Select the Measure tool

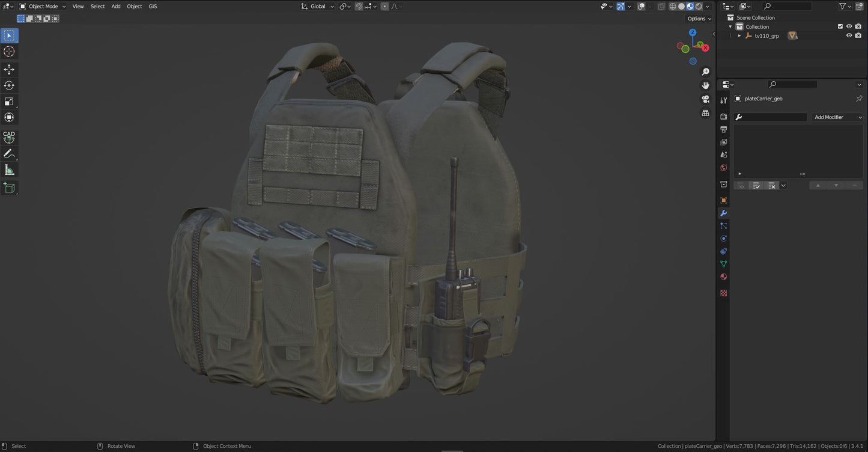click(9, 170)
